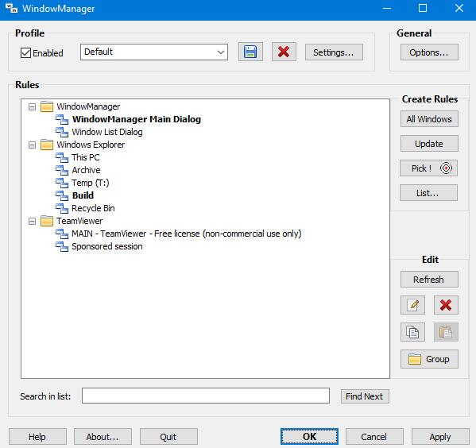The image size is (476, 448).
Task: Open the About... dialog
Action: (x=103, y=436)
